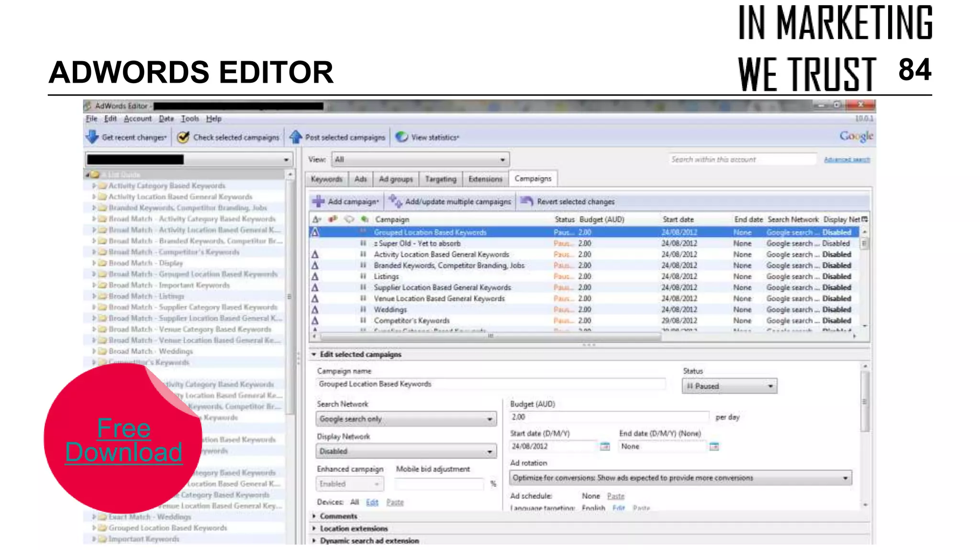Click the Free Download link
The image size is (980, 550).
click(x=124, y=440)
